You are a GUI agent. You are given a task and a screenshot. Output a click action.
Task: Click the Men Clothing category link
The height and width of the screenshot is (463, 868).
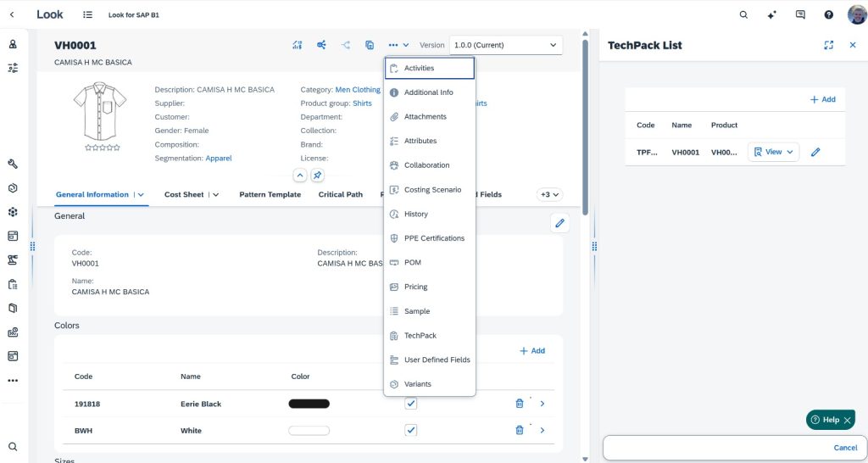point(358,90)
